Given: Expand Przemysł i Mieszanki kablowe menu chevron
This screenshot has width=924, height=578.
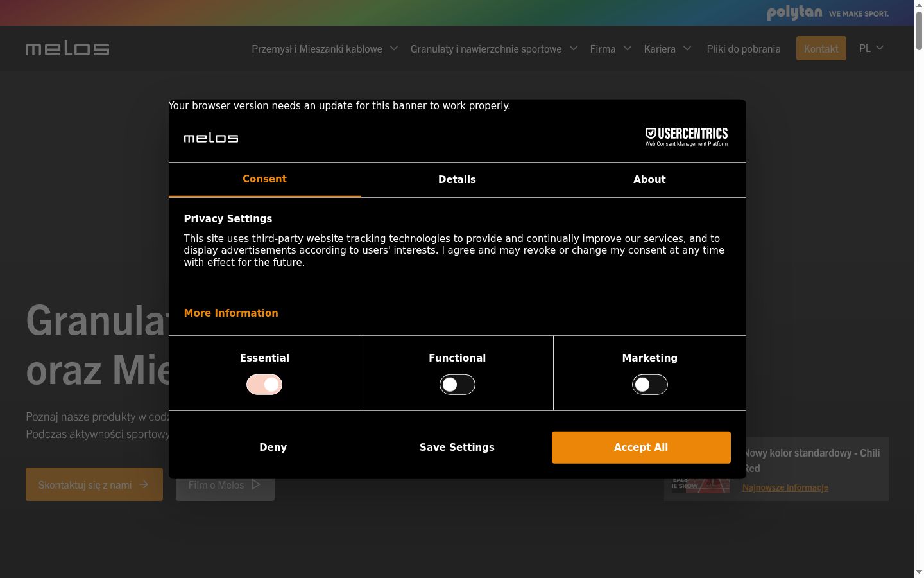Looking at the screenshot, I should 394,48.
